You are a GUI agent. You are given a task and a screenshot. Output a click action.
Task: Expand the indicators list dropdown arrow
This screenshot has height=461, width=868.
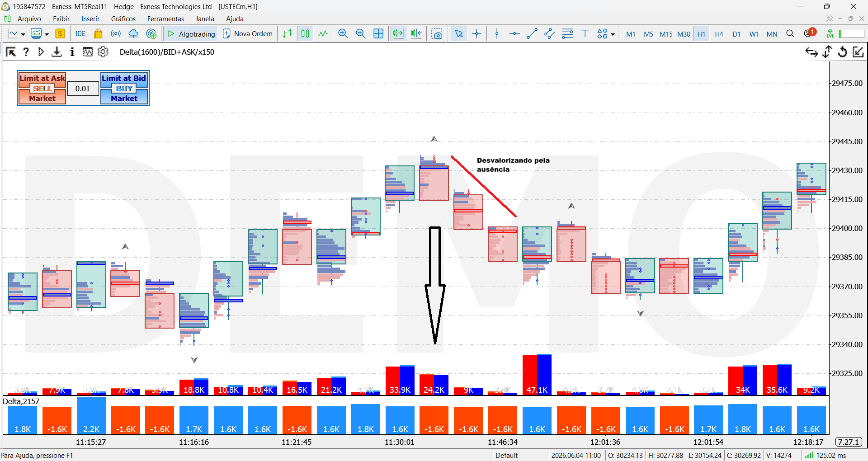pos(47,34)
